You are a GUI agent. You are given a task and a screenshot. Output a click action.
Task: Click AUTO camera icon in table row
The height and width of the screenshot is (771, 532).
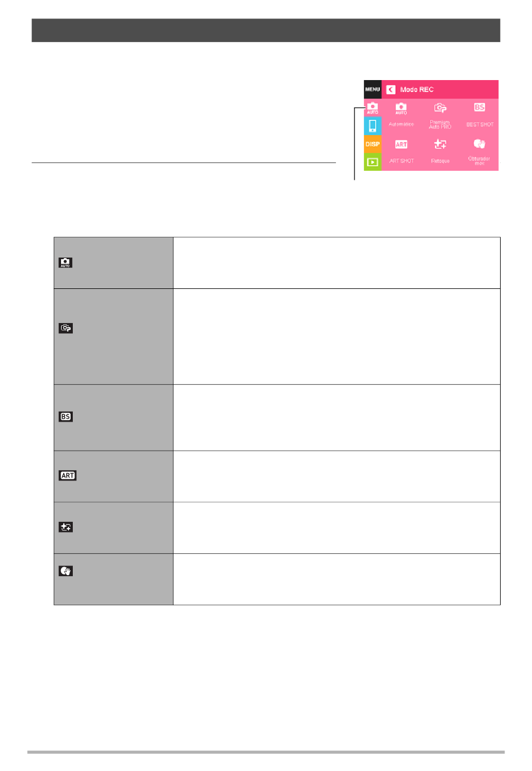pyautogui.click(x=66, y=263)
